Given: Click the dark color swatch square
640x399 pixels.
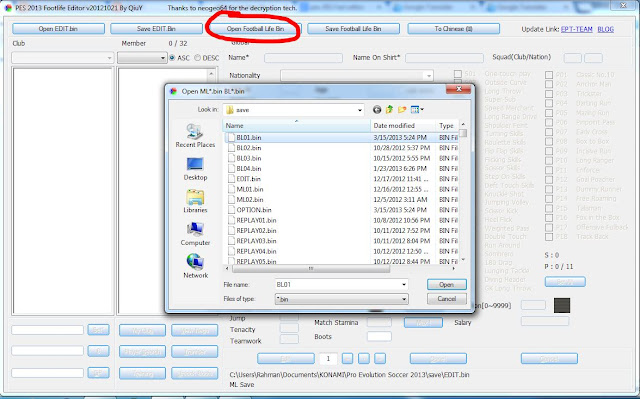Looking at the screenshot, I should click(562, 305).
